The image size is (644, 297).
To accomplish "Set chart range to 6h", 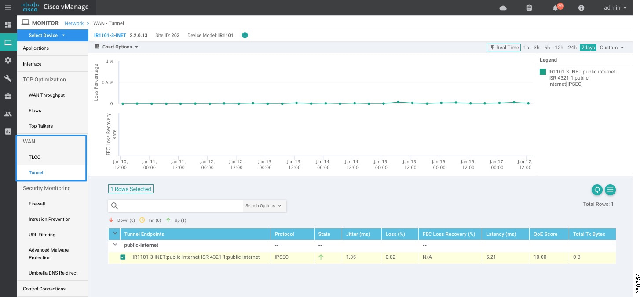I will (547, 48).
